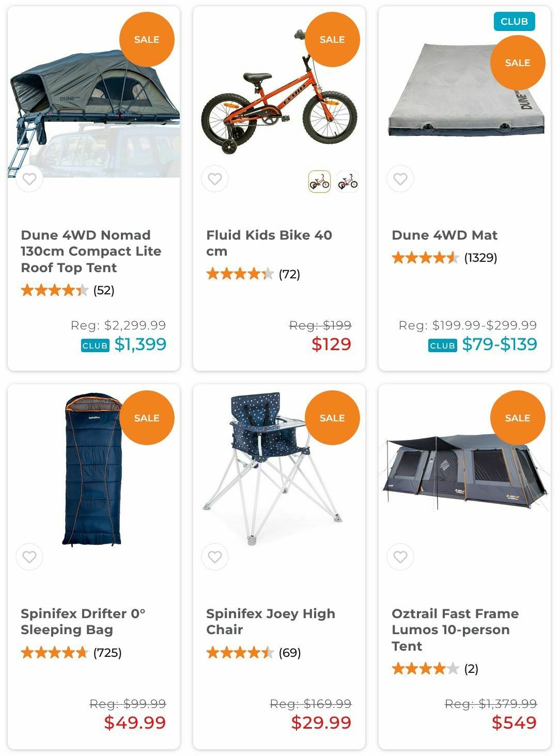Open Spinifex Joey High Chair product link
This screenshot has width=560, height=756.
click(x=270, y=622)
